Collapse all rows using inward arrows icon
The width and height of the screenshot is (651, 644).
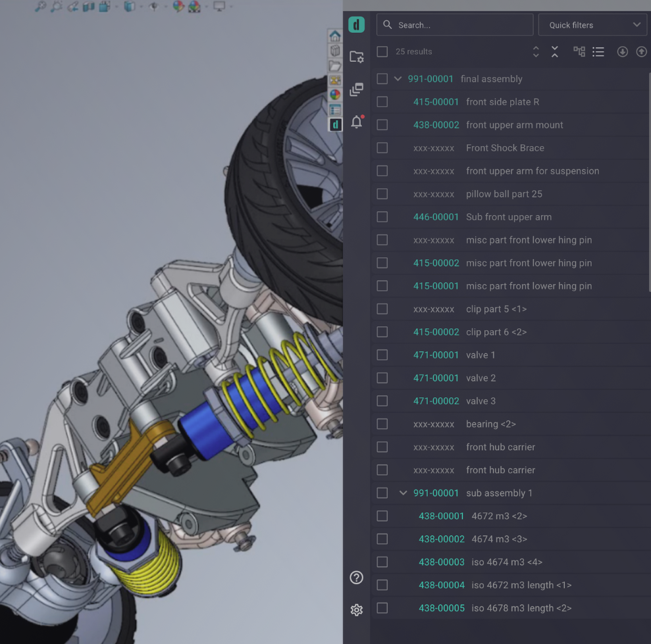[555, 51]
